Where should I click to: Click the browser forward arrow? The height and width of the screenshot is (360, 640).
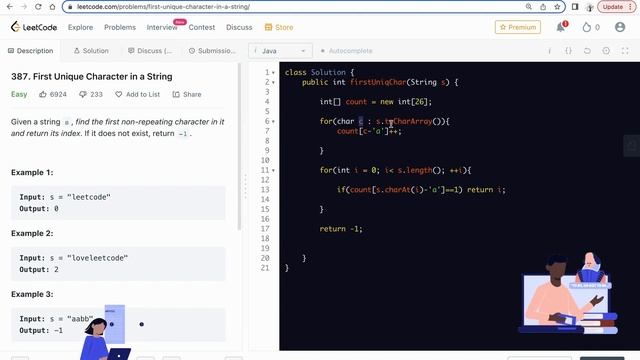24,7
